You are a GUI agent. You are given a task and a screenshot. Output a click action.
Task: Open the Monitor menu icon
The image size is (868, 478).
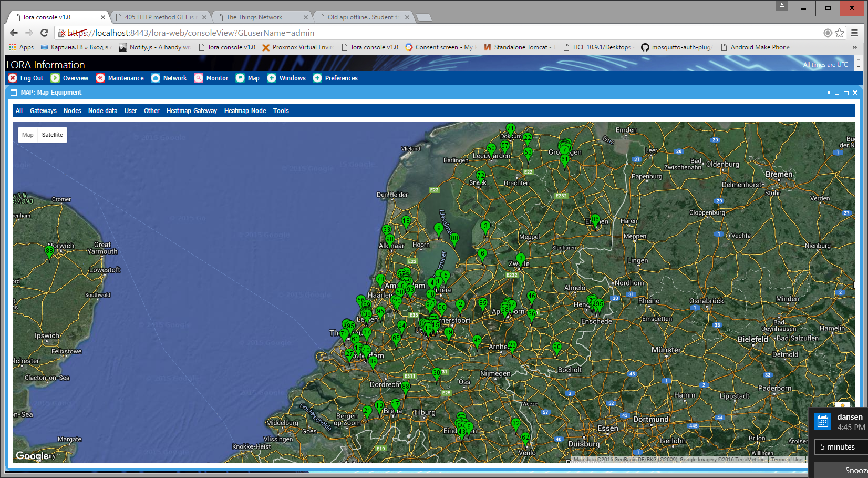point(199,78)
